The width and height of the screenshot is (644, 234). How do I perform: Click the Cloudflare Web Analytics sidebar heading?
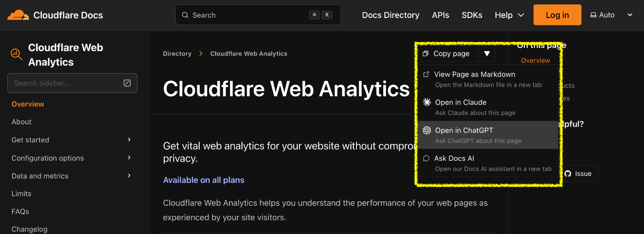[65, 55]
